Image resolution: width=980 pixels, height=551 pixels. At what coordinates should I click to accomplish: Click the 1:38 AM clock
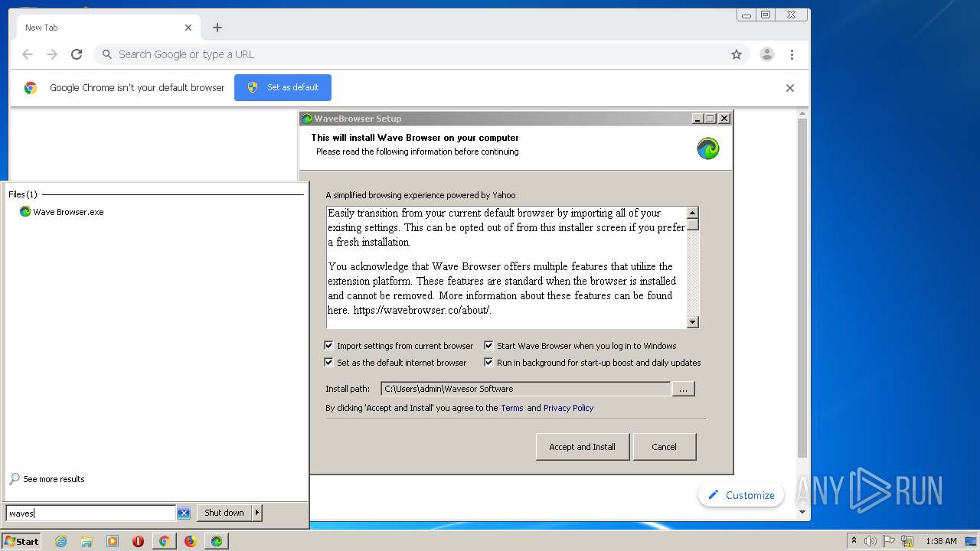pos(941,541)
